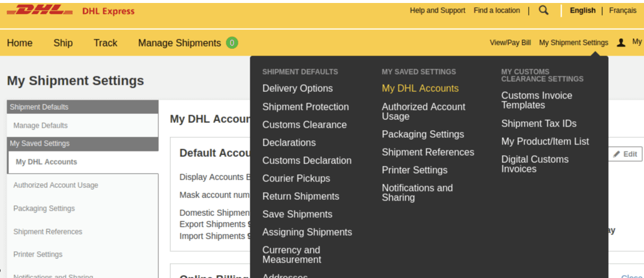Open View/Pay Bill
Screen dimensions: 644x278
tap(510, 42)
